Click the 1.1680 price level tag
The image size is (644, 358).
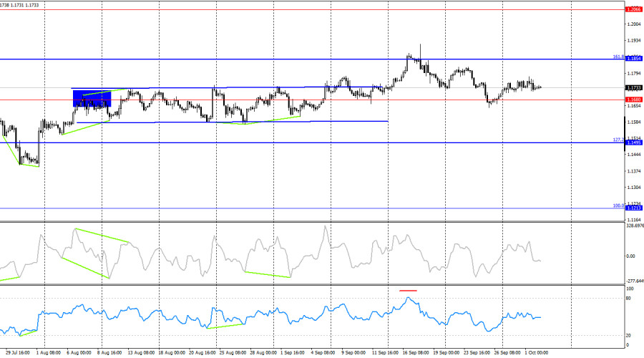pos(633,100)
